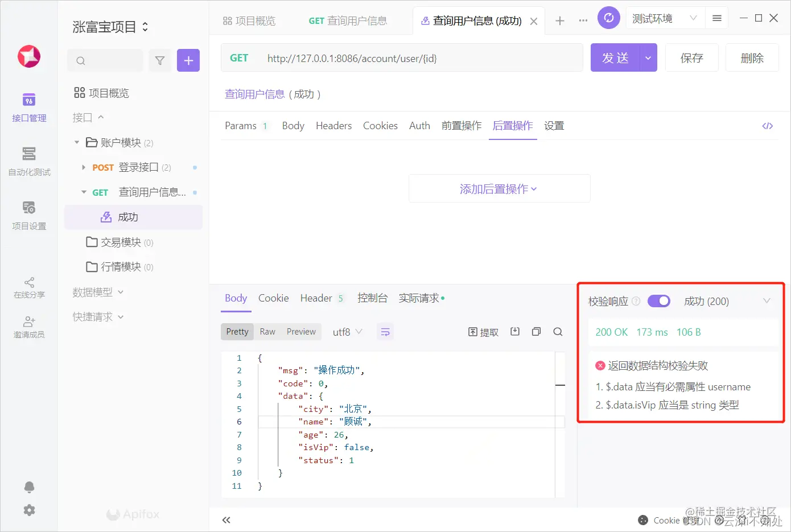
Task: Expand the 添加后置操作 dropdown
Action: point(499,189)
